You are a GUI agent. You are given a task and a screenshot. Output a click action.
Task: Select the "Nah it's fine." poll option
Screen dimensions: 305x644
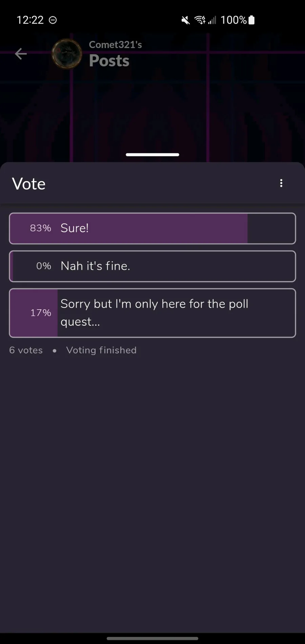tap(152, 266)
